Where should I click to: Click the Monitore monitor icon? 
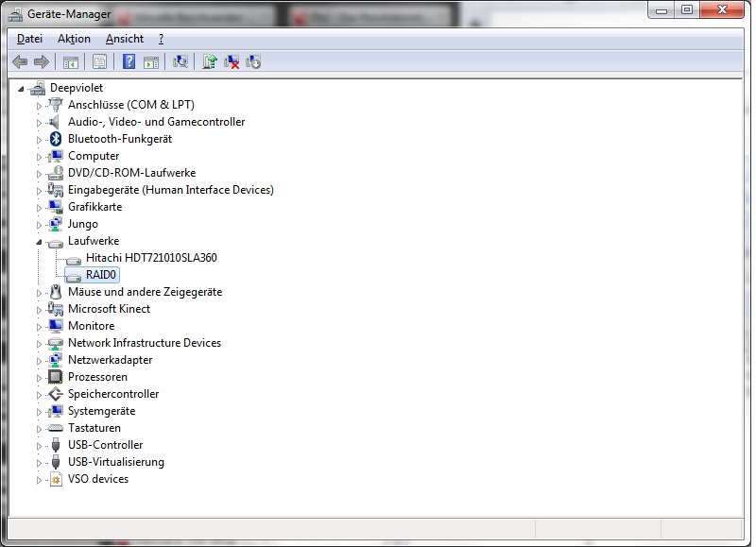click(x=56, y=326)
